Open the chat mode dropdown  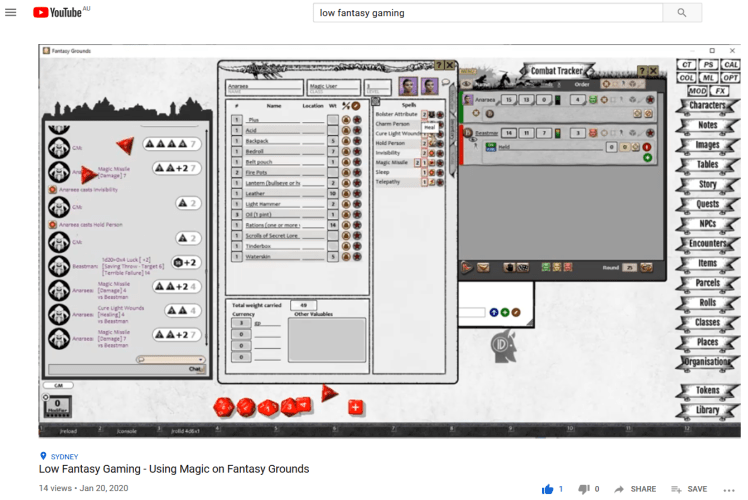pyautogui.click(x=201, y=360)
